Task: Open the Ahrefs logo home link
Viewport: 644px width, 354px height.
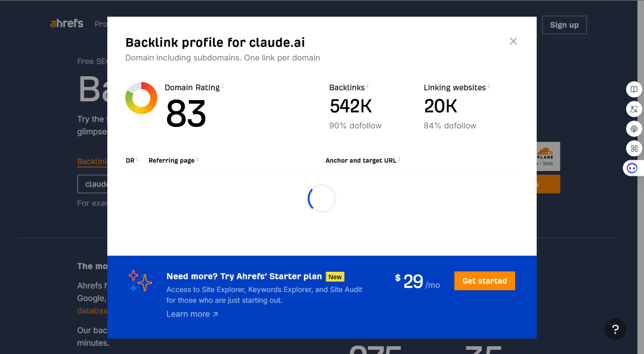Action: [67, 24]
